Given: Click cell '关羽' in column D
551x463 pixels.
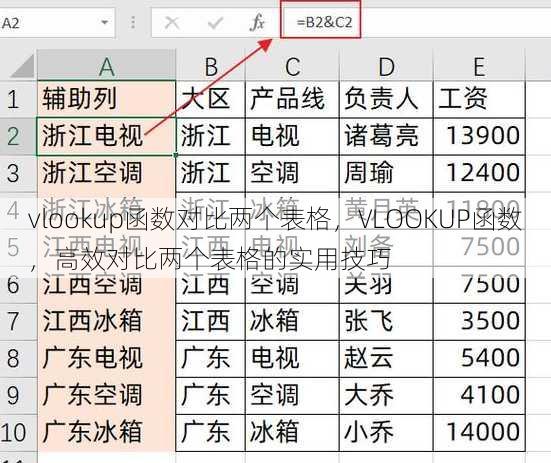Looking at the screenshot, I should [x=386, y=284].
